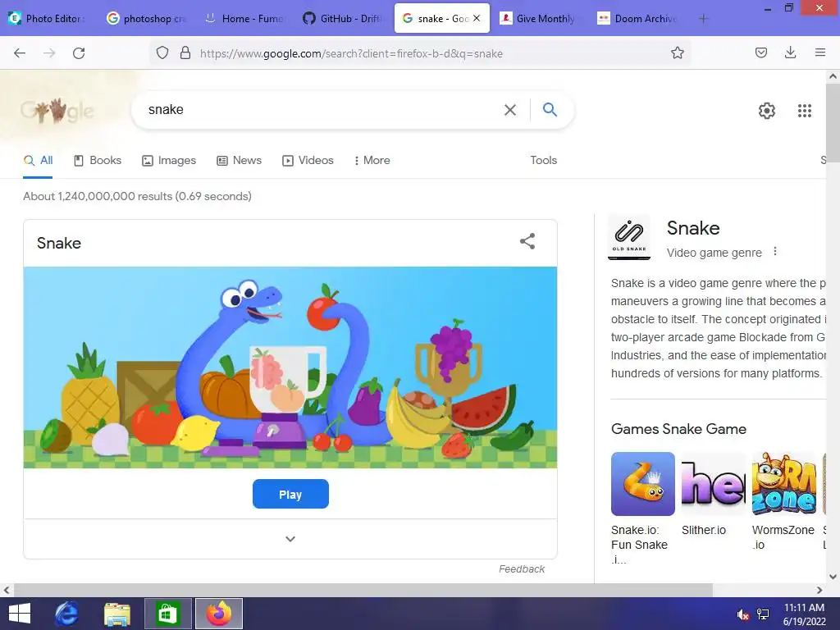Image resolution: width=840 pixels, height=630 pixels.
Task: Open a new browser tab
Action: coord(703,19)
